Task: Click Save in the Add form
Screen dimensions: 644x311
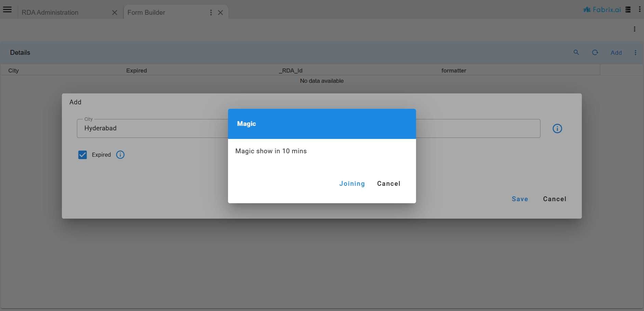Action: click(520, 199)
